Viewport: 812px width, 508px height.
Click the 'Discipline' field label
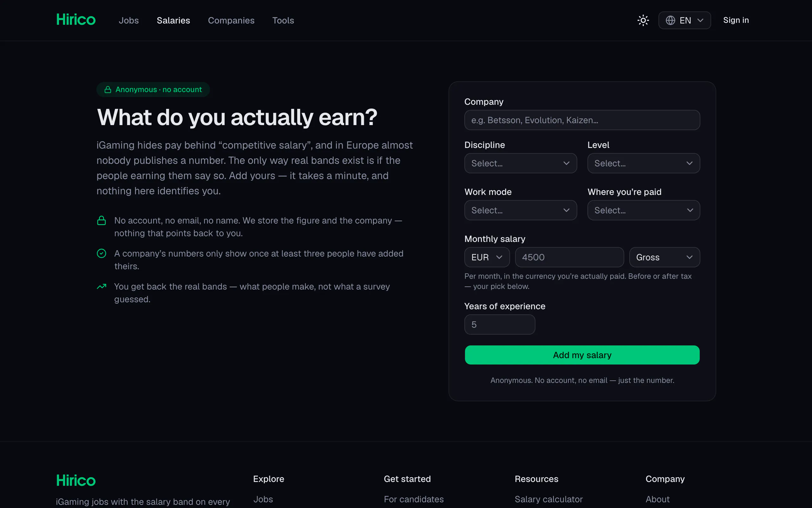485,145
